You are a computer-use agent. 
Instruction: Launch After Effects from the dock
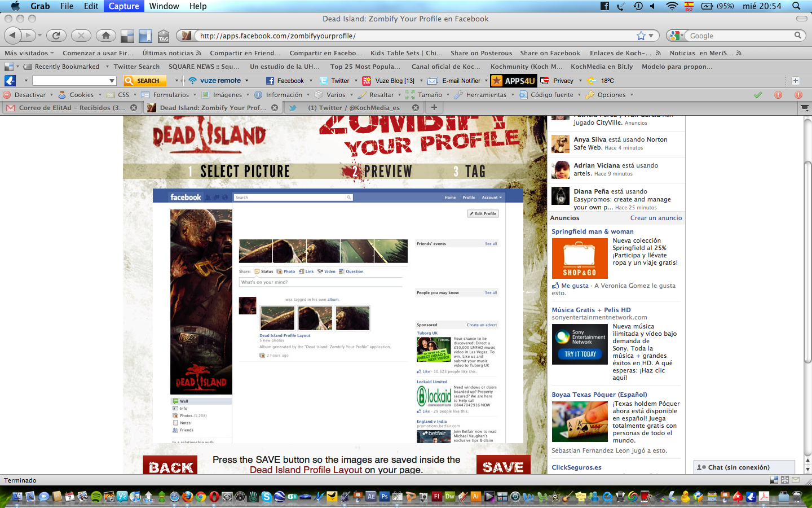[x=370, y=497]
